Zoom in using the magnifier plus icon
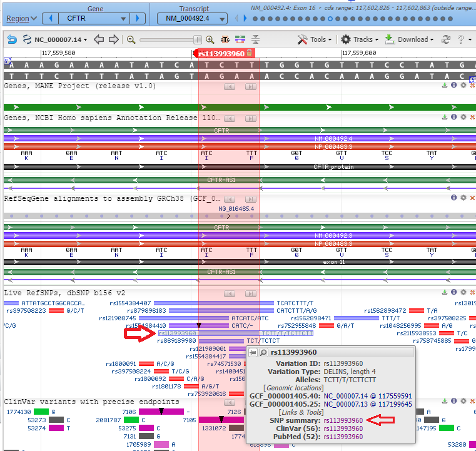The image size is (476, 451). pyautogui.click(x=210, y=40)
